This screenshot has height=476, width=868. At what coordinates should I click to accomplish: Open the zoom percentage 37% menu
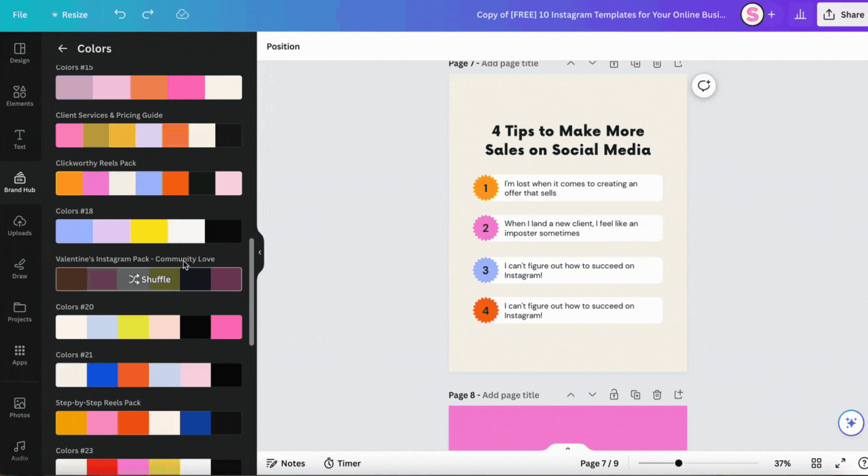tap(782, 463)
